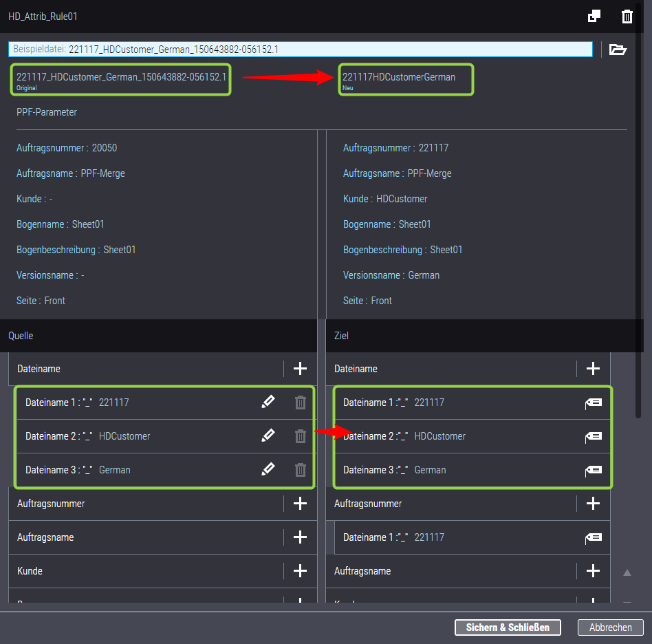Click pencil icon for Dateiname 3 German
Image resolution: width=652 pixels, height=644 pixels.
(268, 470)
